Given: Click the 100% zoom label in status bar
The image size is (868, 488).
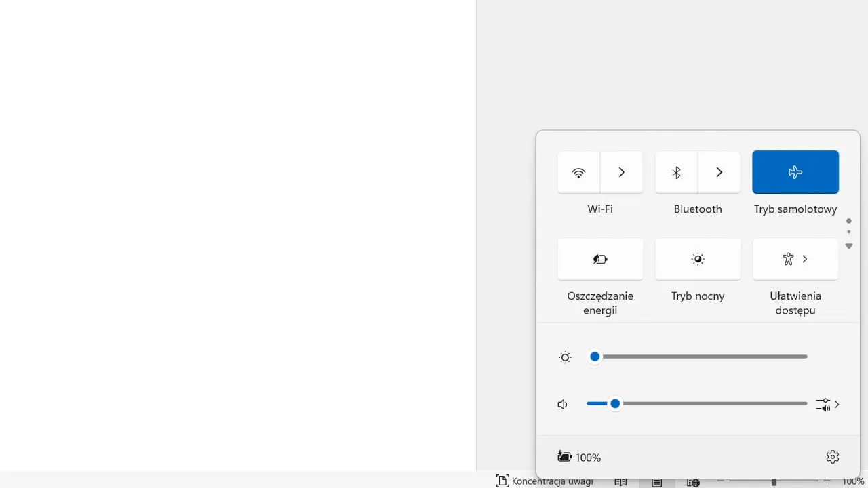Looking at the screenshot, I should pos(852,481).
